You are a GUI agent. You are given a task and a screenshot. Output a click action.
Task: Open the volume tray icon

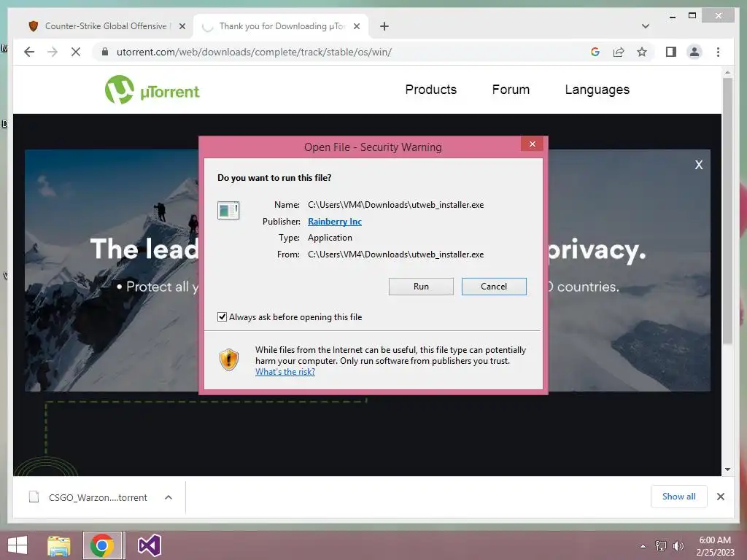tap(678, 546)
